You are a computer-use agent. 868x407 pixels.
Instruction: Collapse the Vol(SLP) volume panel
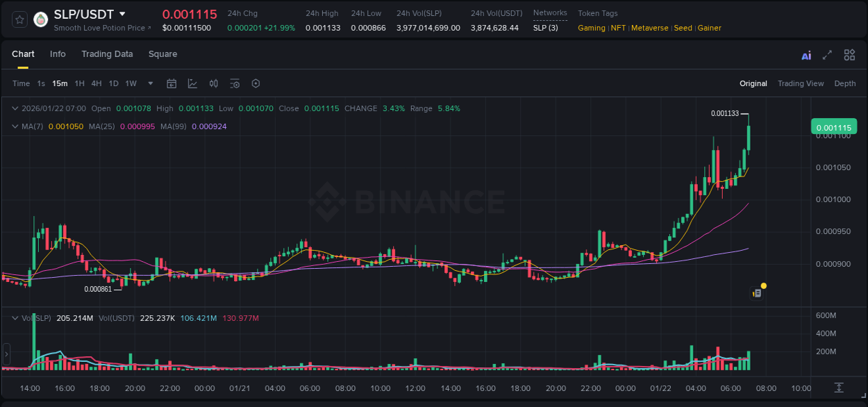click(15, 317)
